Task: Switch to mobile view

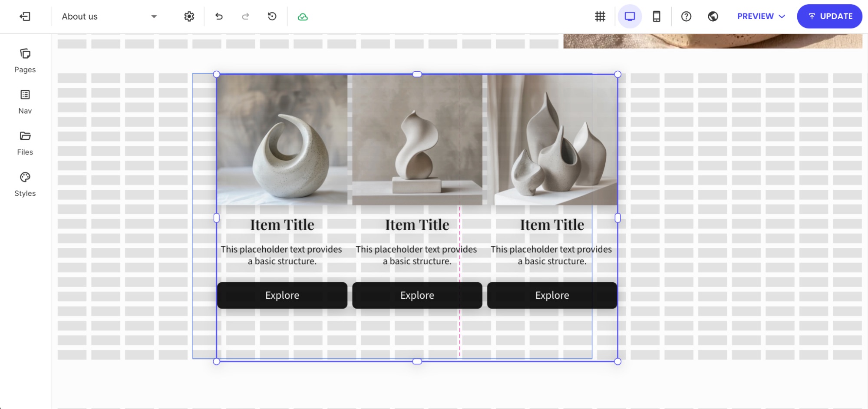Action: point(657,16)
